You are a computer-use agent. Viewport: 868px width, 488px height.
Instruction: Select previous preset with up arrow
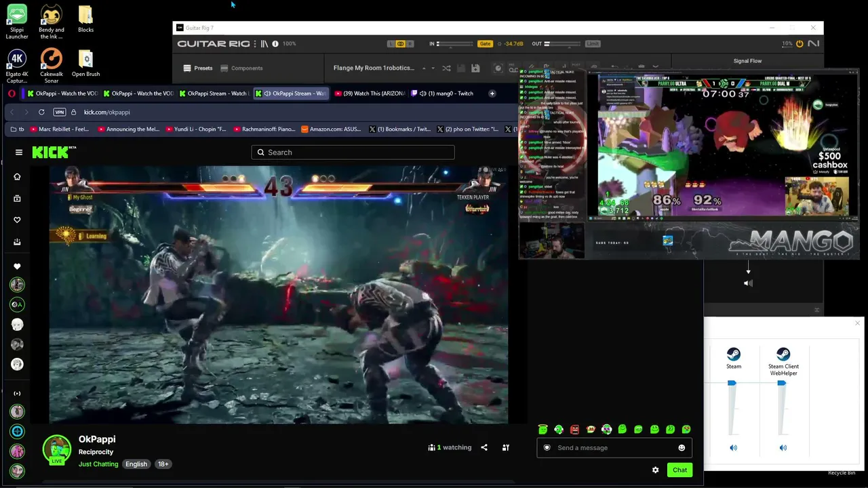pyautogui.click(x=424, y=68)
